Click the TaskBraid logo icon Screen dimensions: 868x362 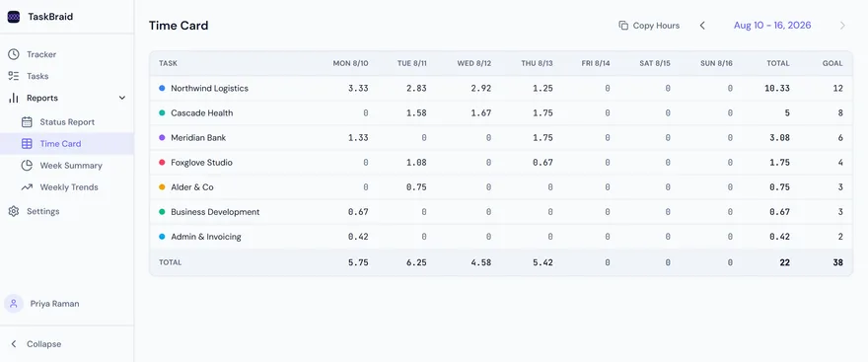[14, 17]
